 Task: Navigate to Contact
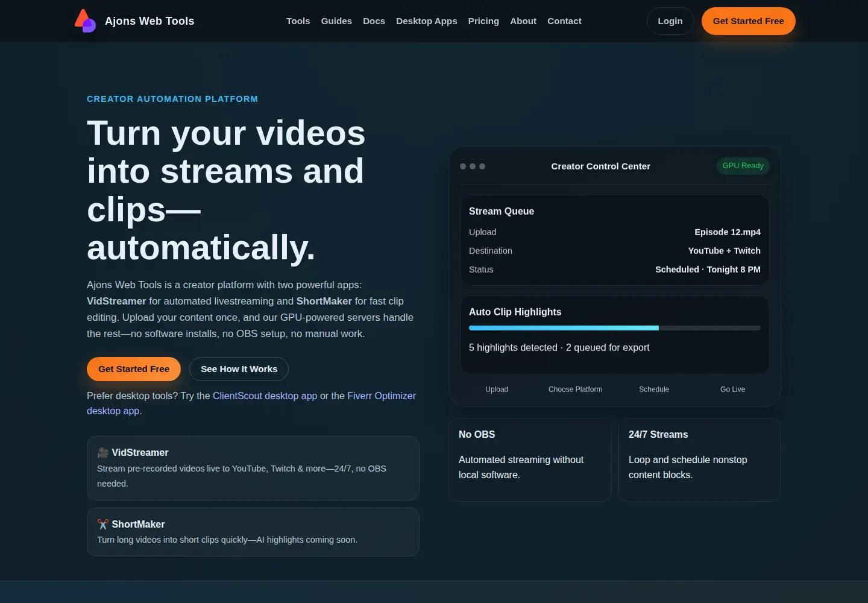click(564, 21)
